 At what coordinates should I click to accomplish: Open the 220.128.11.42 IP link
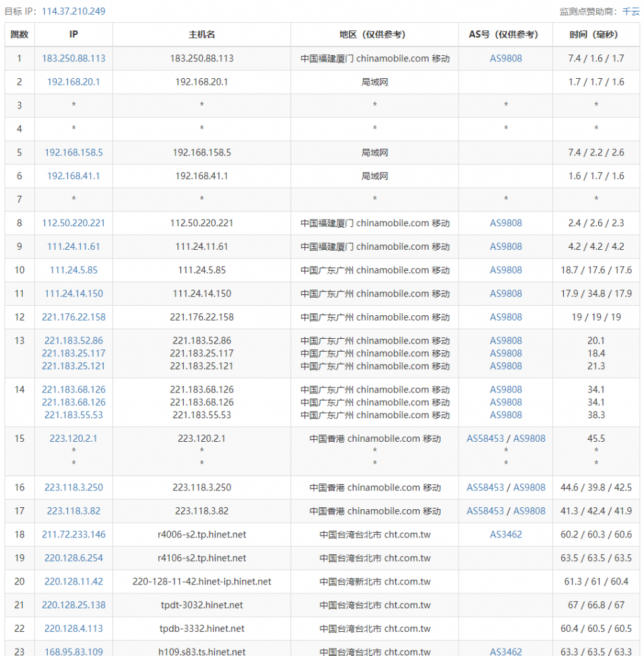[x=73, y=582]
